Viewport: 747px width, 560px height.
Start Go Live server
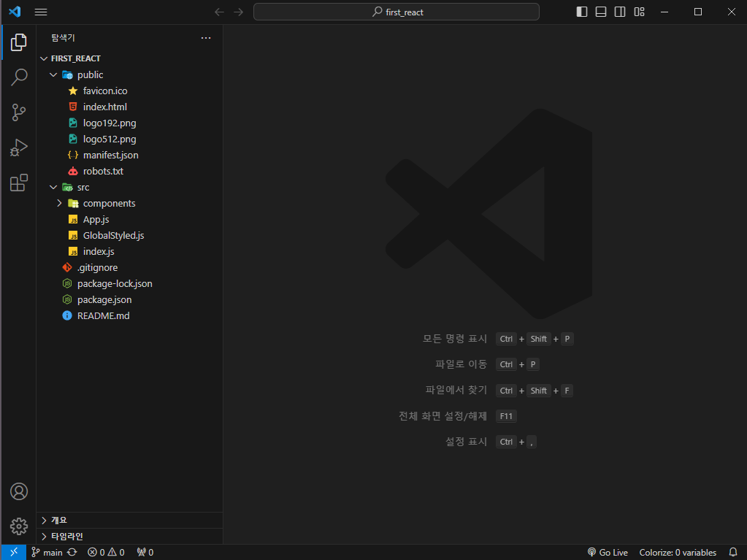click(608, 553)
